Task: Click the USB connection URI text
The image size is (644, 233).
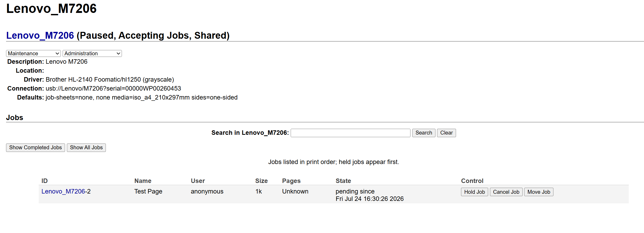Action: [x=113, y=88]
